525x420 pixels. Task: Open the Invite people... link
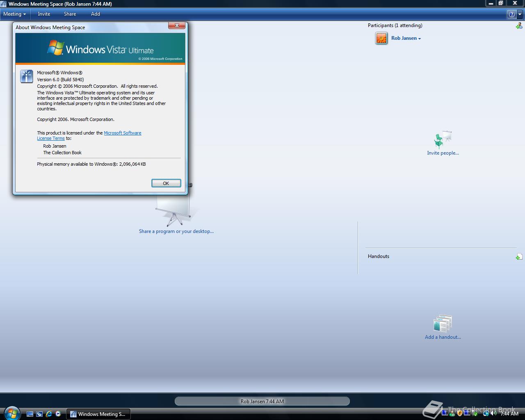[x=443, y=153]
